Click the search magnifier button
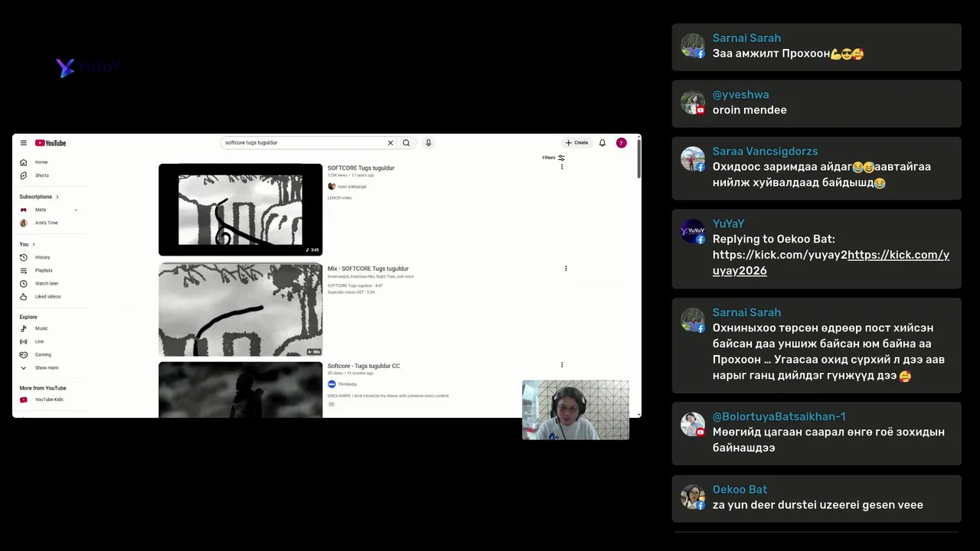 coord(407,143)
